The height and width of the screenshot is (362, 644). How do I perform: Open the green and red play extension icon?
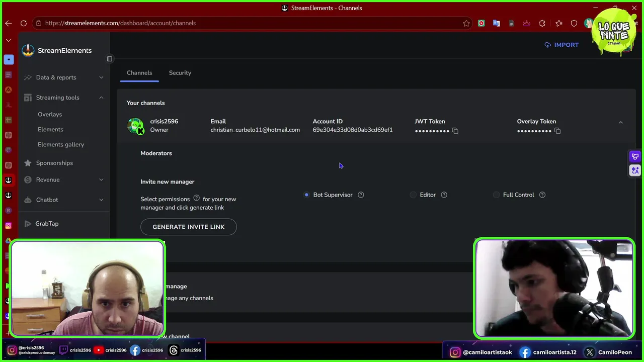(x=481, y=23)
